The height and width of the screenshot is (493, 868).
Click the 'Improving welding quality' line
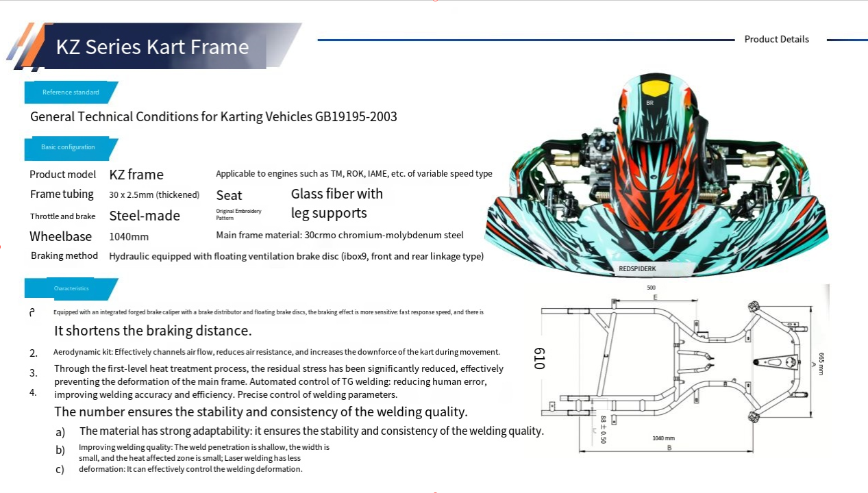(x=204, y=447)
